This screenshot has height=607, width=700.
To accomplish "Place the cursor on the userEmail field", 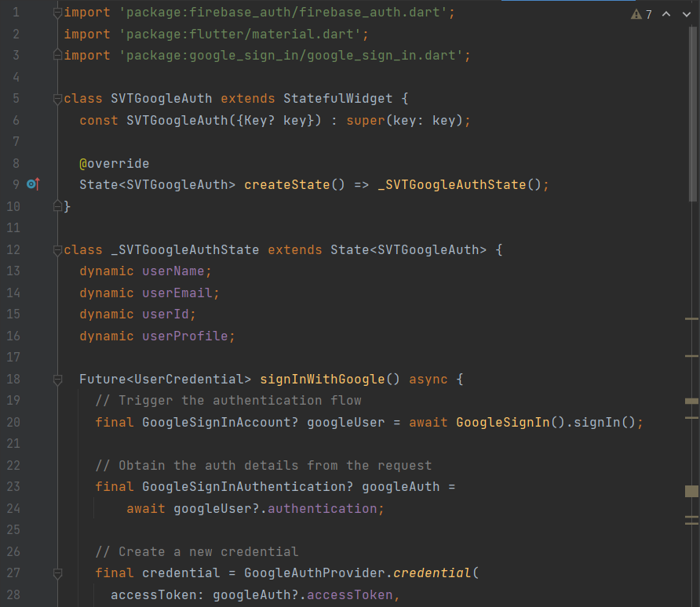I will pos(177,293).
